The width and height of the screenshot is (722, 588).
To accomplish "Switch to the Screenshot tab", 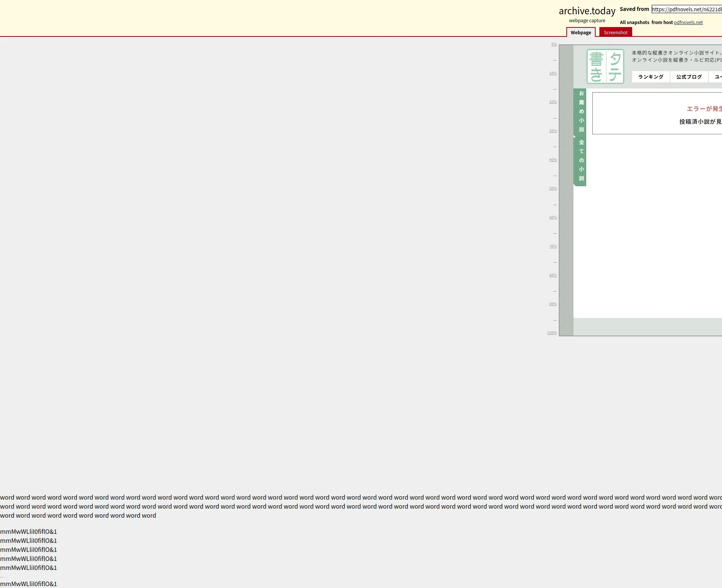I will [x=615, y=33].
